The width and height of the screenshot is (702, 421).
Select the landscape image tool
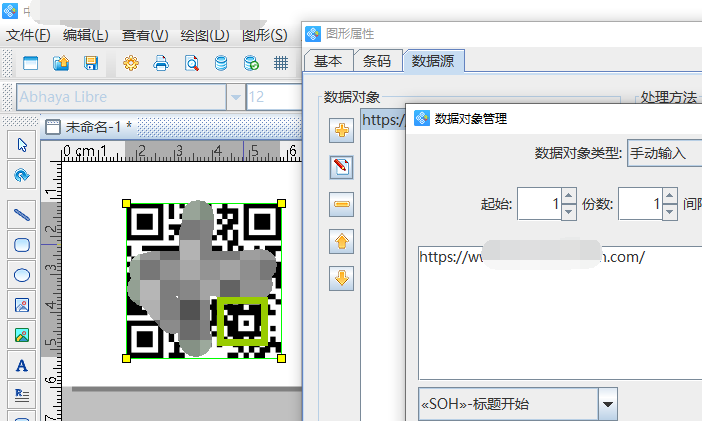[x=22, y=335]
